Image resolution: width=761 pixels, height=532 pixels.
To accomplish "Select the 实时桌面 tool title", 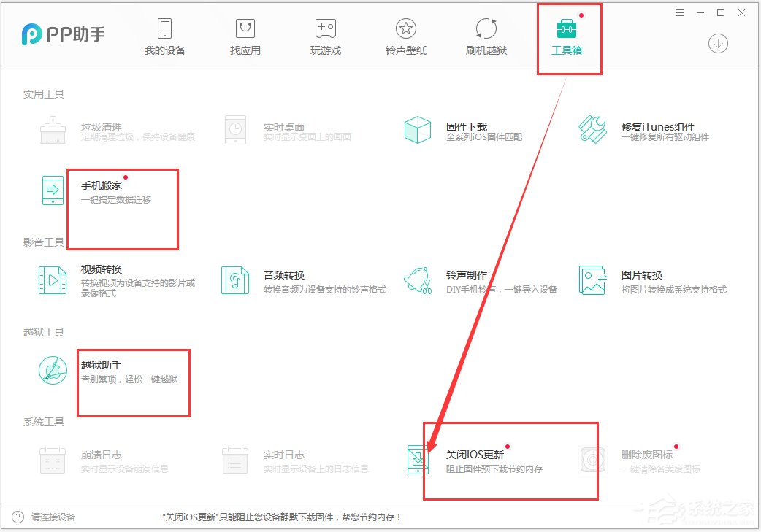I will coord(284,126).
